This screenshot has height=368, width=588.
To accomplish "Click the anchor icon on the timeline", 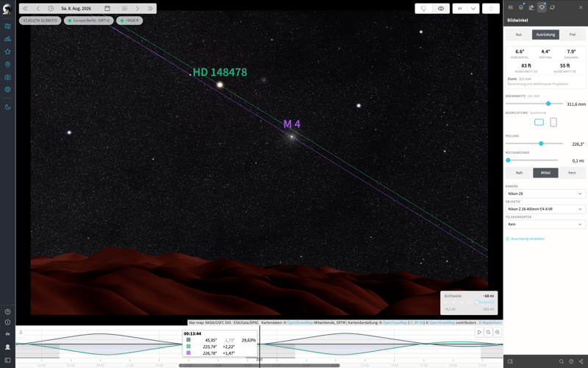I will pyautogui.click(x=21, y=332).
